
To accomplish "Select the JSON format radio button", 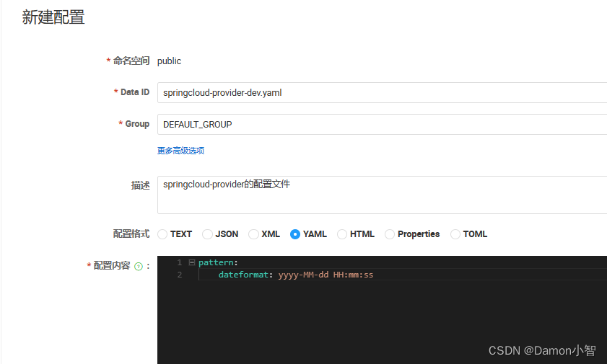I will coord(207,234).
